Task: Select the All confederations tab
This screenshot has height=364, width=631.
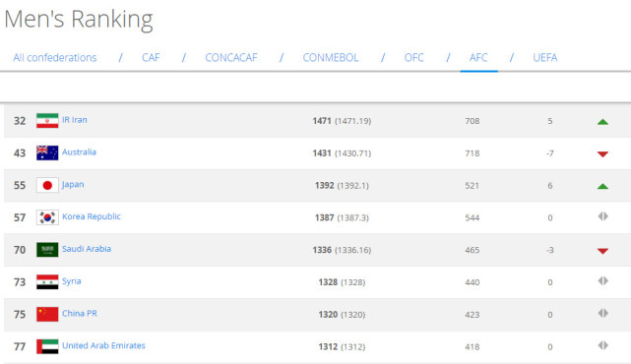Action: (55, 58)
